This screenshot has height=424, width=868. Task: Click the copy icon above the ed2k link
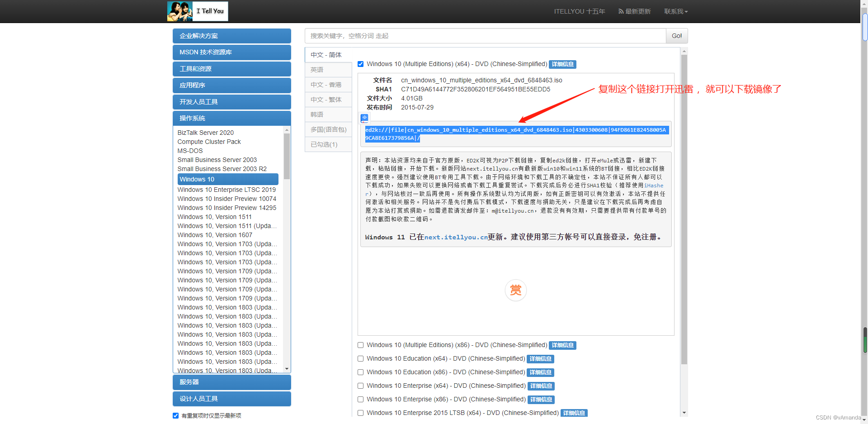364,118
